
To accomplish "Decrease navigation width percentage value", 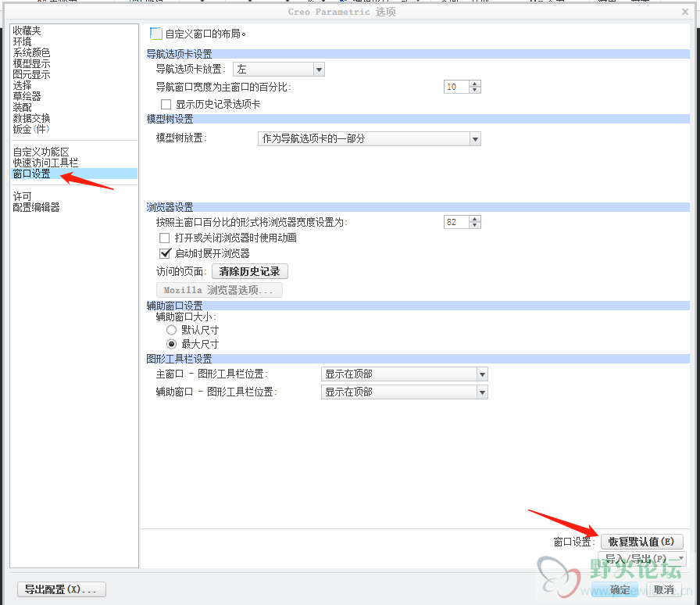I will (475, 90).
